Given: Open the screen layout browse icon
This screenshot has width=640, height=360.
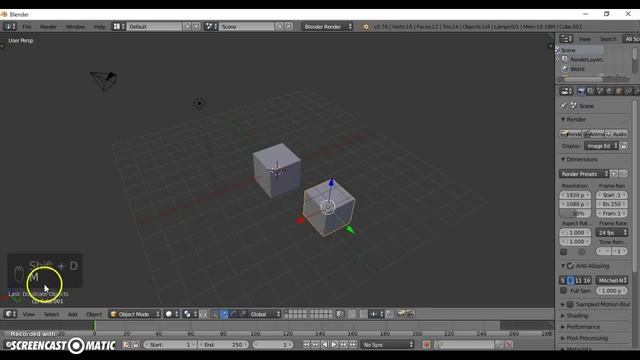Looking at the screenshot, I should coord(119,27).
